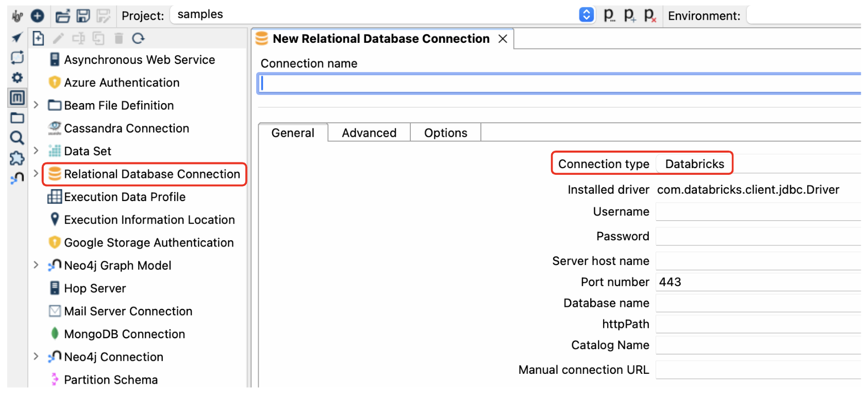The width and height of the screenshot is (868, 396).
Task: Create new metadata element icon
Action: tap(38, 38)
